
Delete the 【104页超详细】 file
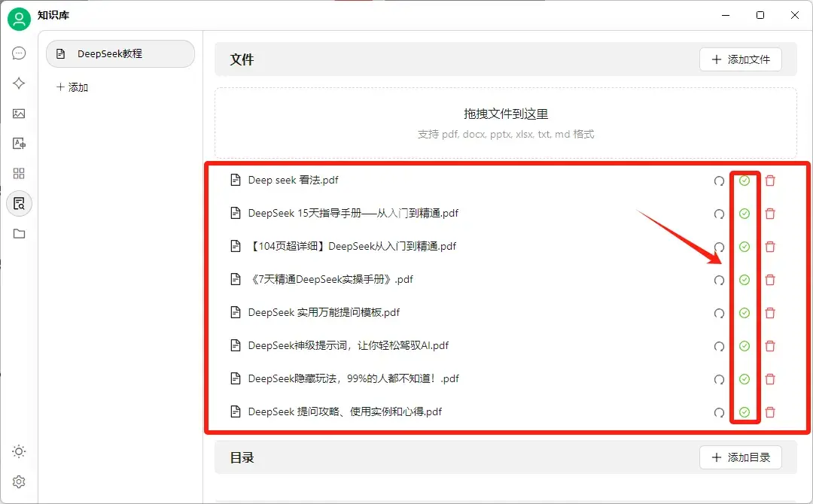[771, 247]
